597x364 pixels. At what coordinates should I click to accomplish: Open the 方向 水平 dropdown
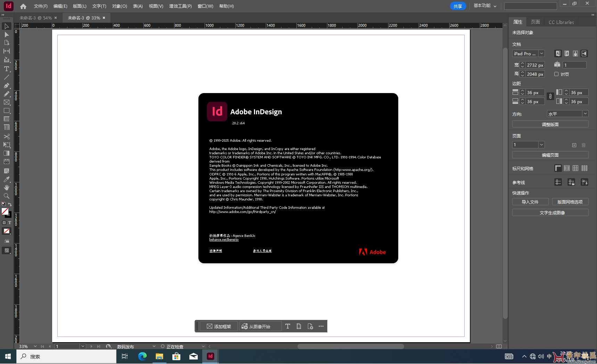[567, 114]
